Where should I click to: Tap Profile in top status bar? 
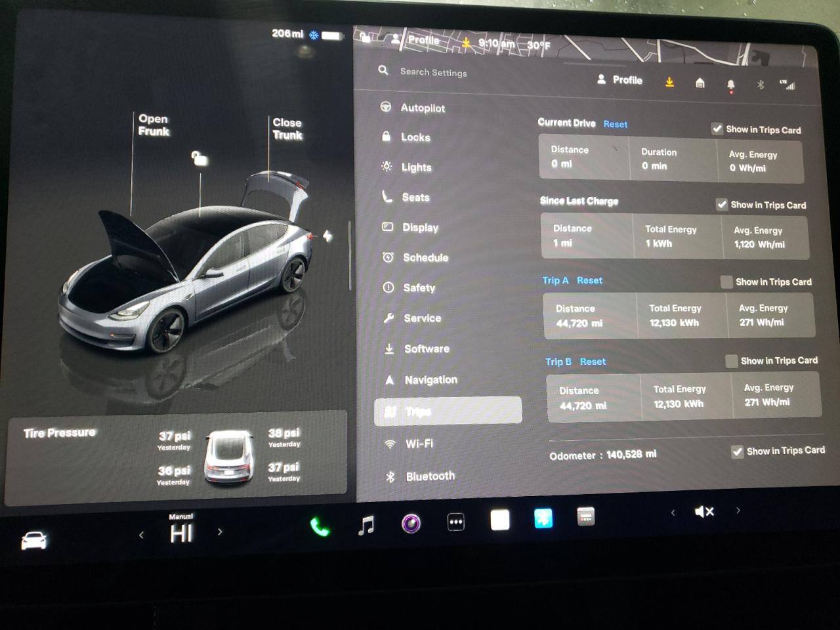[416, 39]
